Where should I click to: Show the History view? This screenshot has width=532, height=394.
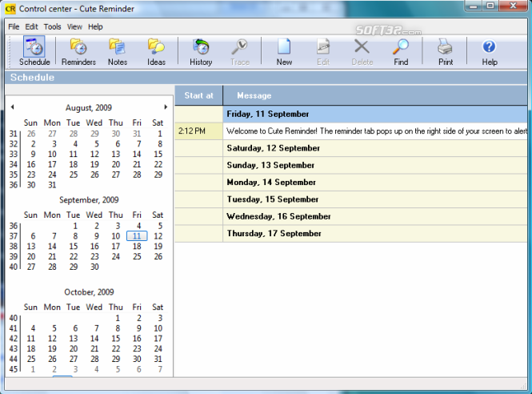point(201,51)
